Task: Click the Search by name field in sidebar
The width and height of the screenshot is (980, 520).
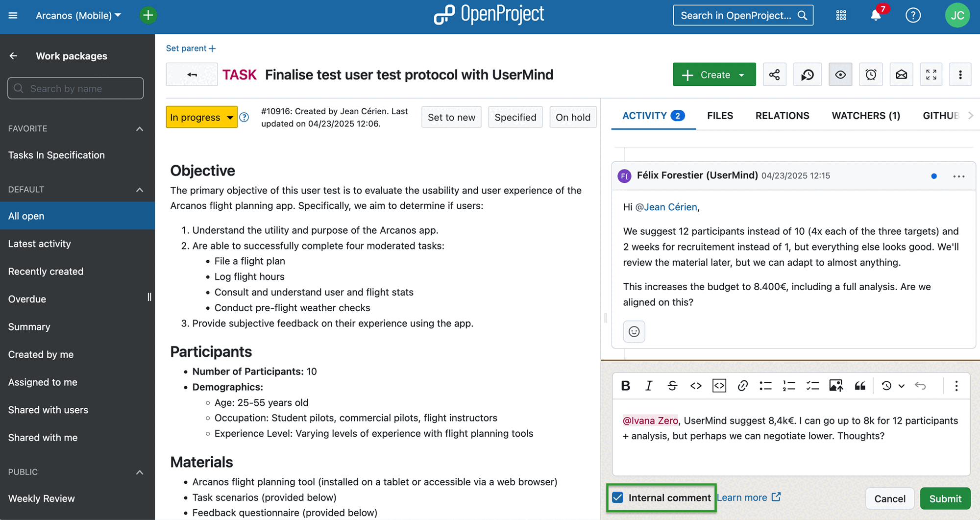Action: point(75,88)
